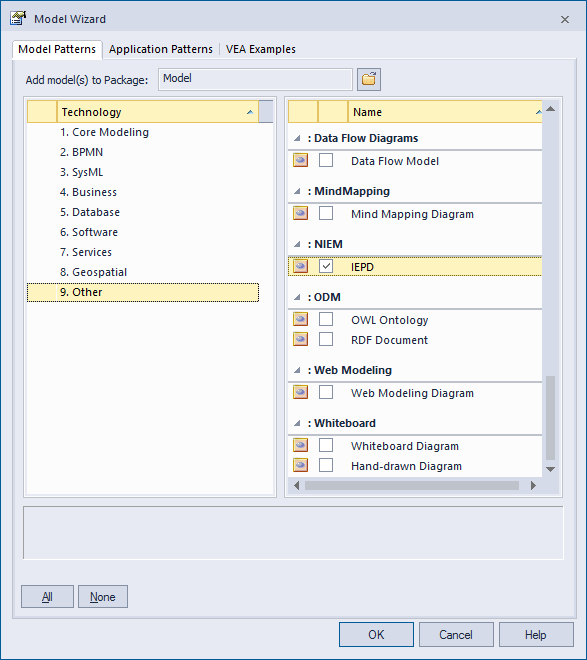The width and height of the screenshot is (587, 660).
Task: Open the VEA Examples tab
Action: click(x=260, y=49)
